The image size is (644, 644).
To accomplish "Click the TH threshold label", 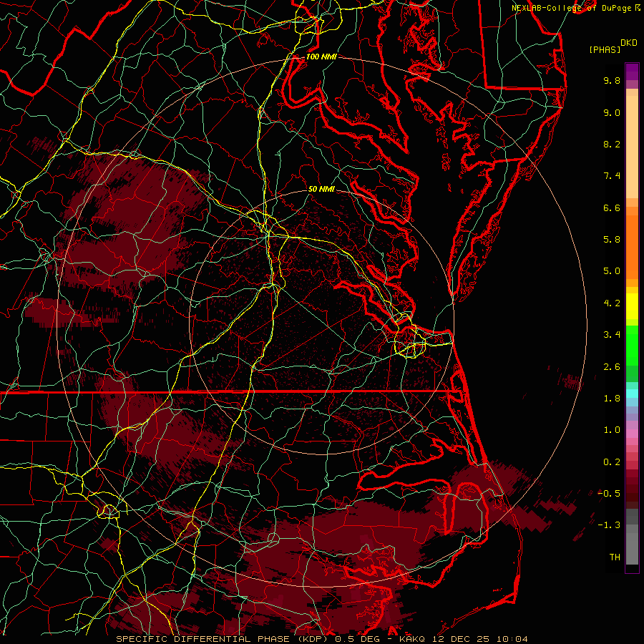I will 615,557.
